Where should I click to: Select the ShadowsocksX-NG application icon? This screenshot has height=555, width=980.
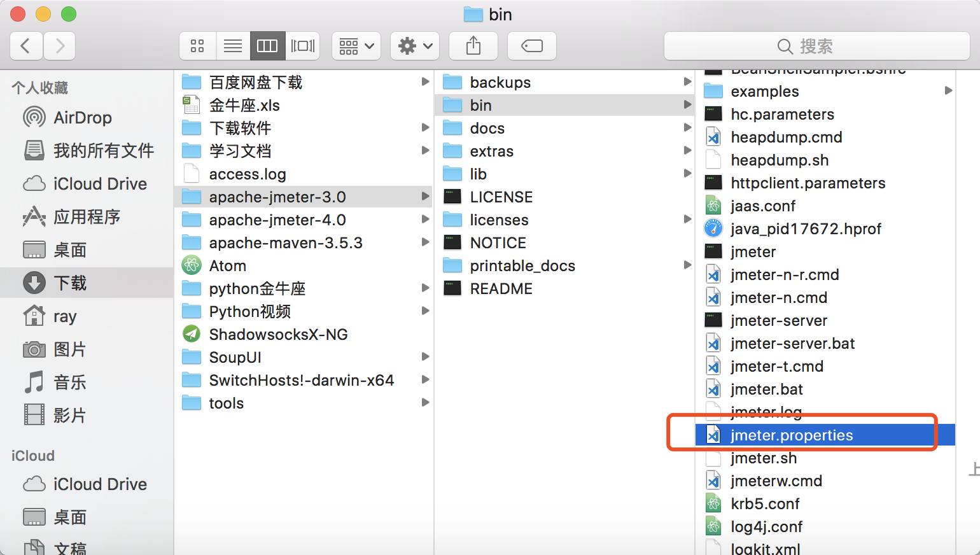coord(192,334)
